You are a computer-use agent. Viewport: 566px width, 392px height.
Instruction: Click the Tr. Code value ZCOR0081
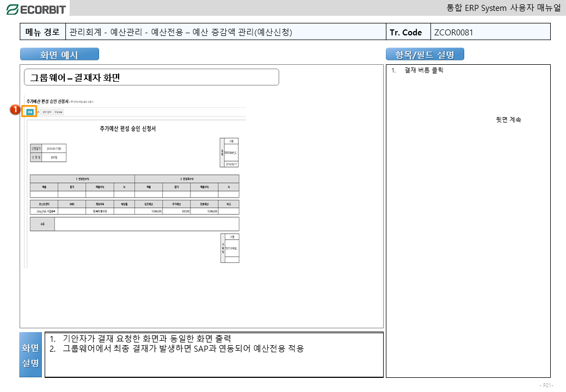tap(453, 32)
